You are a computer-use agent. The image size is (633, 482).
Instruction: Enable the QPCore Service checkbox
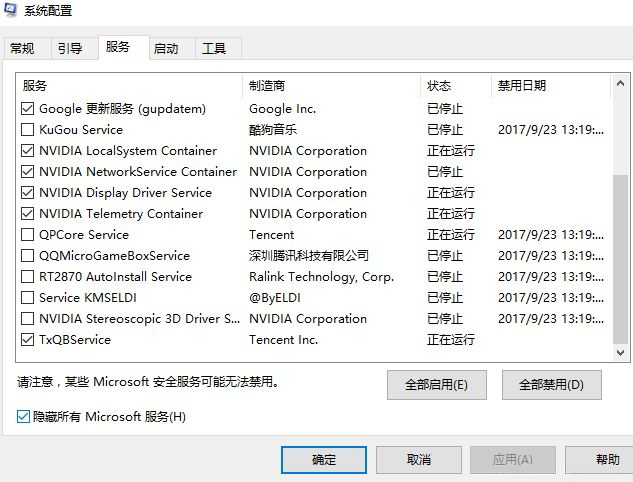tap(27, 235)
